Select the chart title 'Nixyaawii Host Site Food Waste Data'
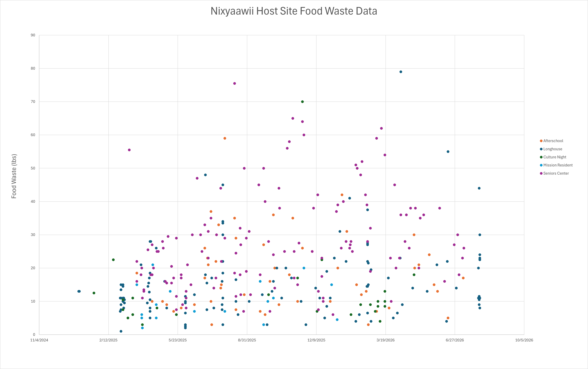Image resolution: width=588 pixels, height=369 pixels. tap(294, 11)
